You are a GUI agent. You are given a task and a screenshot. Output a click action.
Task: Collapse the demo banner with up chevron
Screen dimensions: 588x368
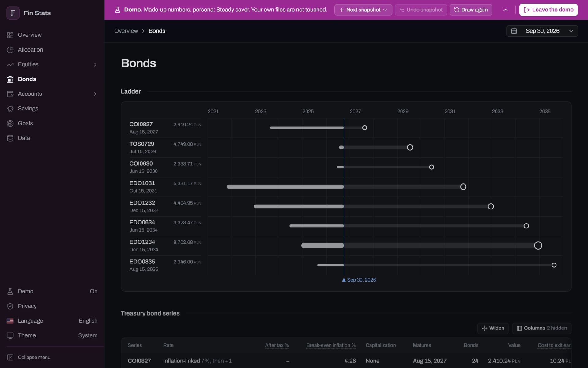click(506, 10)
